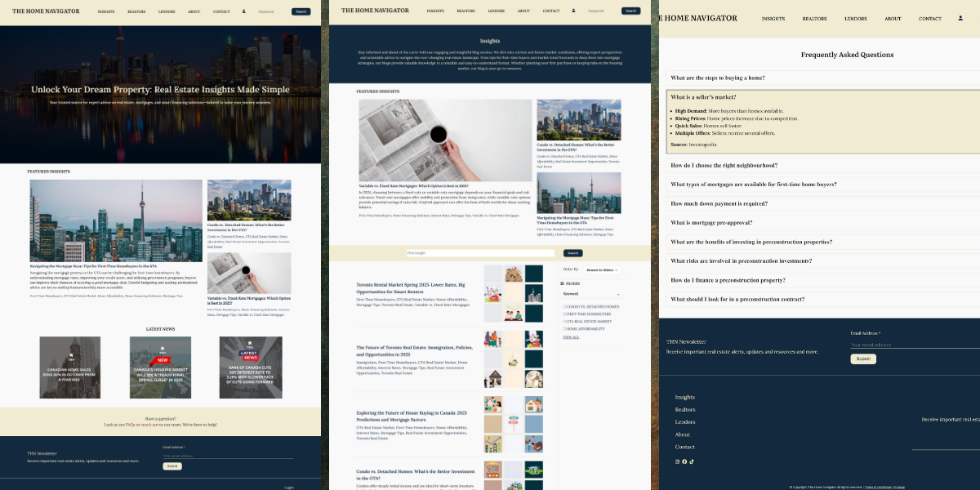The width and height of the screenshot is (980, 490).
Task: Click the Filters sliders icon in sidebar
Action: click(x=562, y=283)
